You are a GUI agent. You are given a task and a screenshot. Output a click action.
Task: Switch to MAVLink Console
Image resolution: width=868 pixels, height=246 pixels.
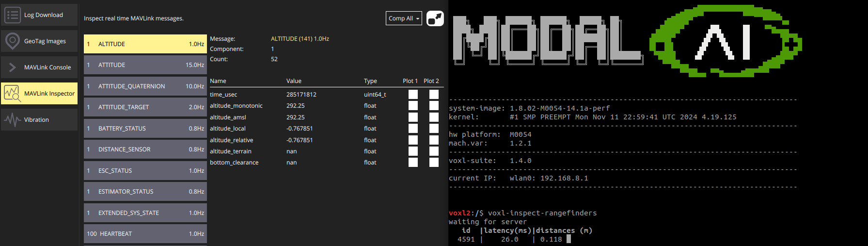pyautogui.click(x=39, y=67)
